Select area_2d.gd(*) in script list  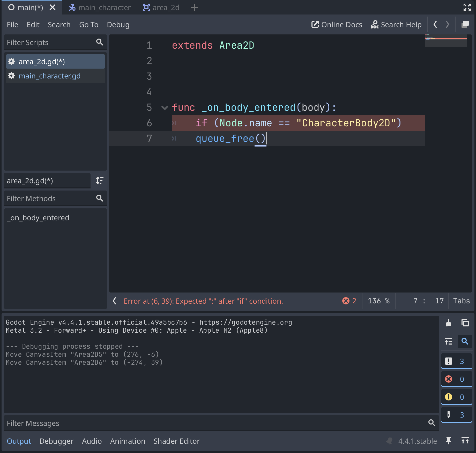tap(55, 62)
